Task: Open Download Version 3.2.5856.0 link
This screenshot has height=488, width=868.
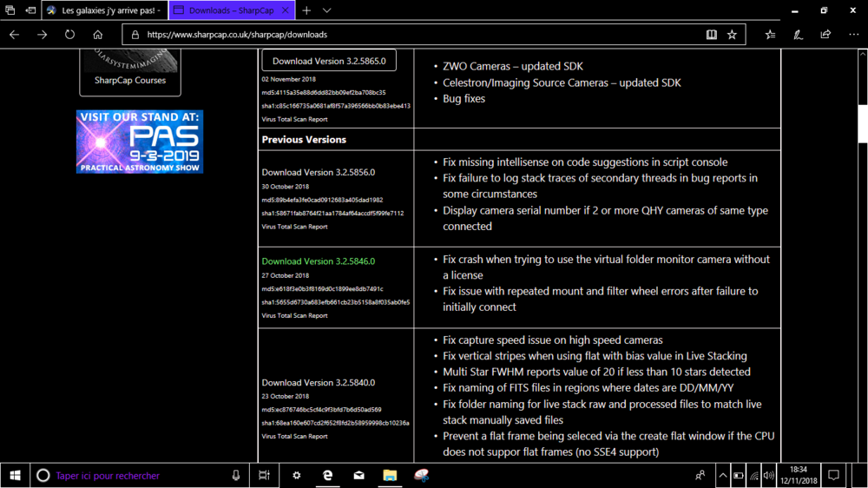Action: (319, 172)
